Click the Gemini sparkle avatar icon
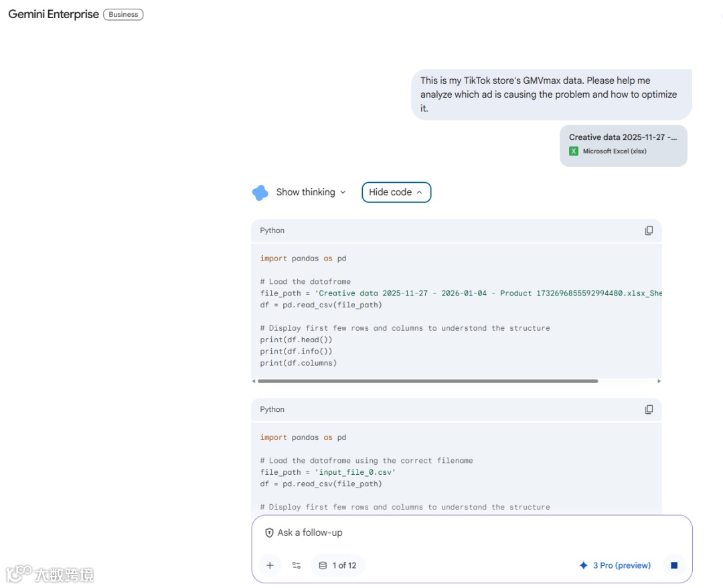Screen dimensions: 723x588 coord(260,192)
